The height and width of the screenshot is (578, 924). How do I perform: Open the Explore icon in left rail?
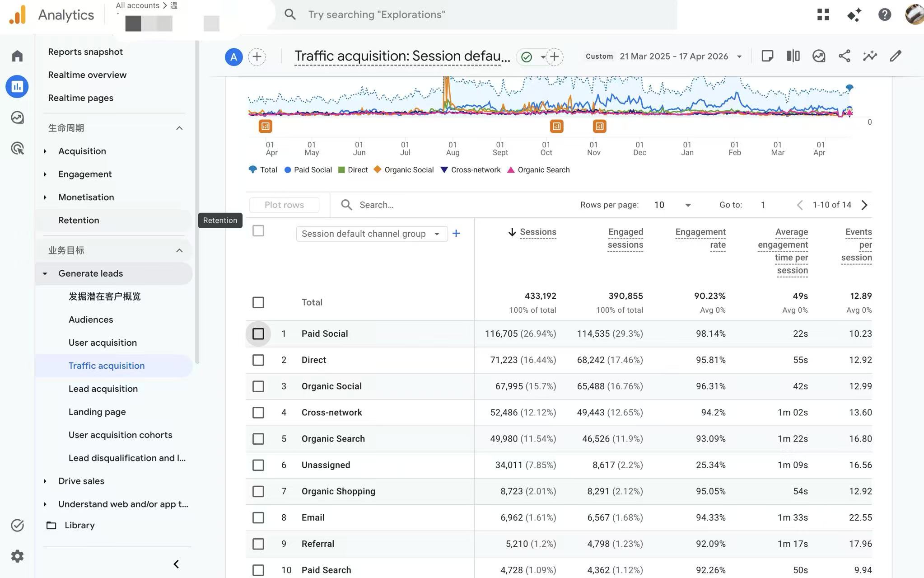click(17, 117)
